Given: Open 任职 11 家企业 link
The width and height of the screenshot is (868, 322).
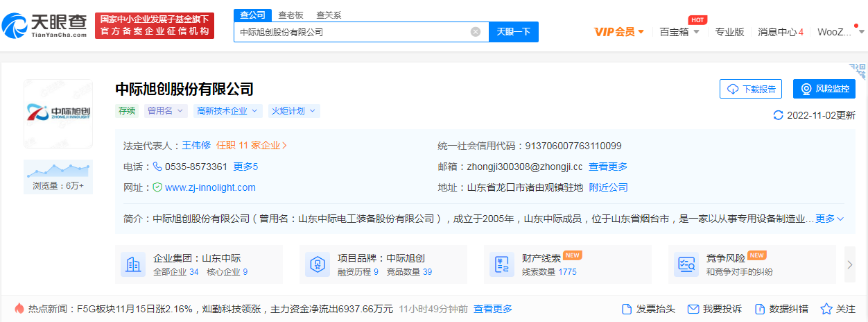Looking at the screenshot, I should (x=252, y=146).
